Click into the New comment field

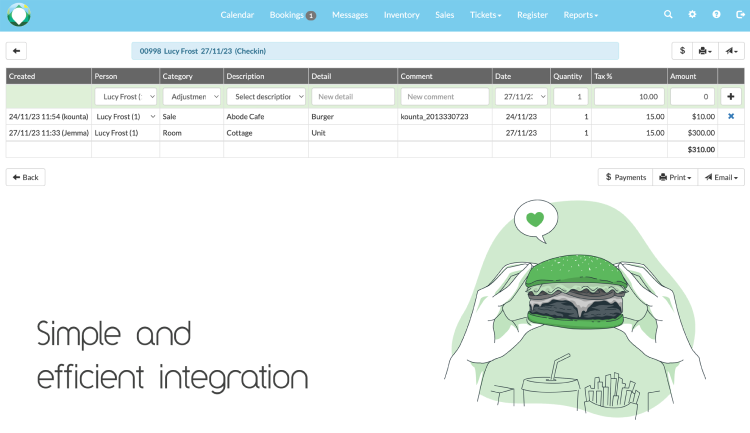pyautogui.click(x=444, y=97)
